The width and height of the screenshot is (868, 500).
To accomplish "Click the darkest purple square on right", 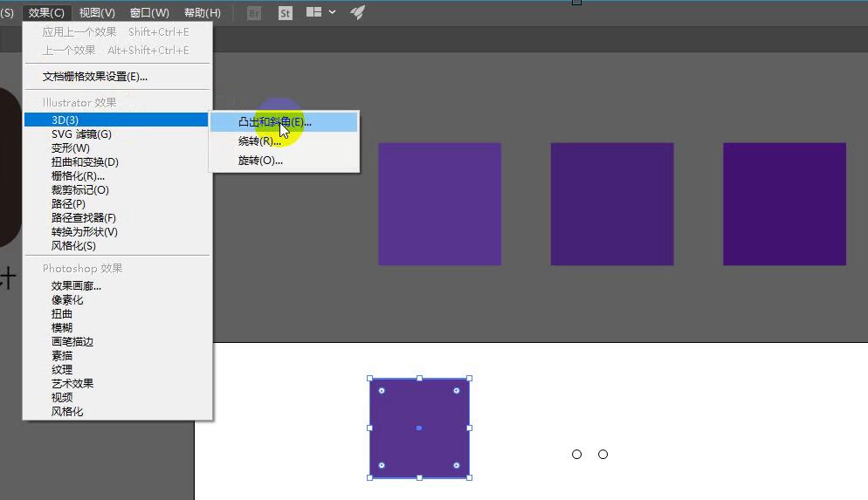I will pos(784,204).
